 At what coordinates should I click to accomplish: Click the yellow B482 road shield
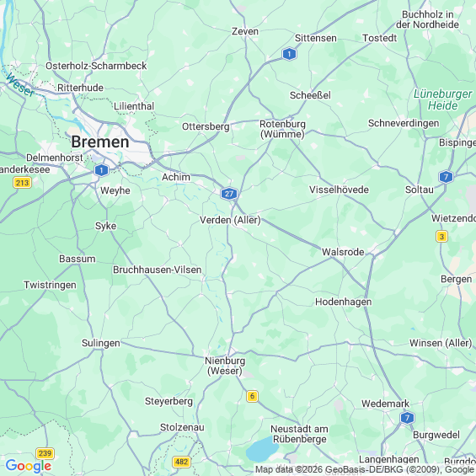click(x=181, y=462)
